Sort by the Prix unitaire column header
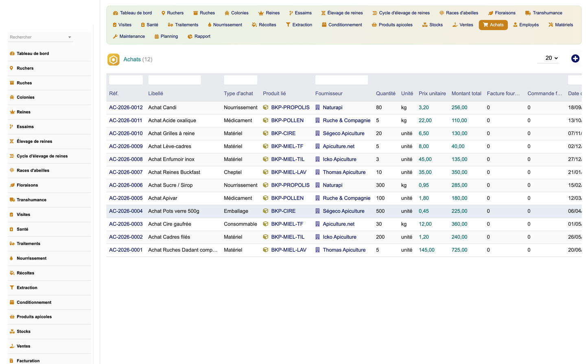This screenshot has width=588, height=364. pyautogui.click(x=432, y=94)
